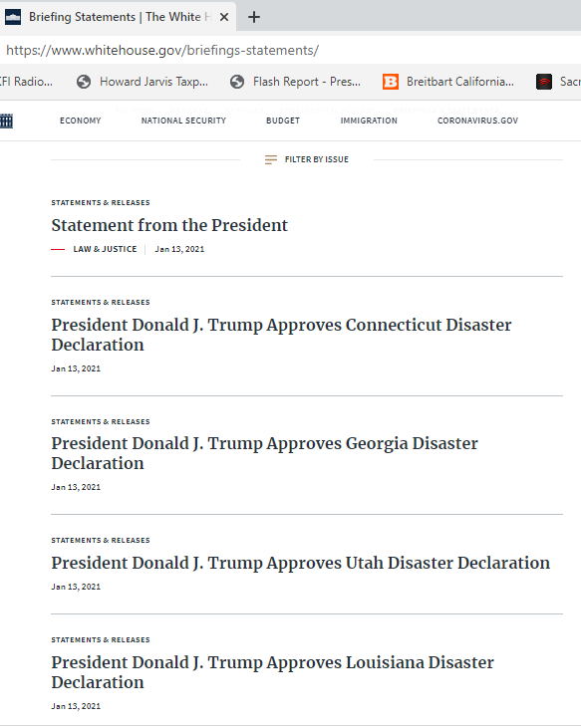Viewport: 581px width, 728px height.
Task: Open Howard Jarvis Taxp... bookmark
Action: click(x=153, y=82)
